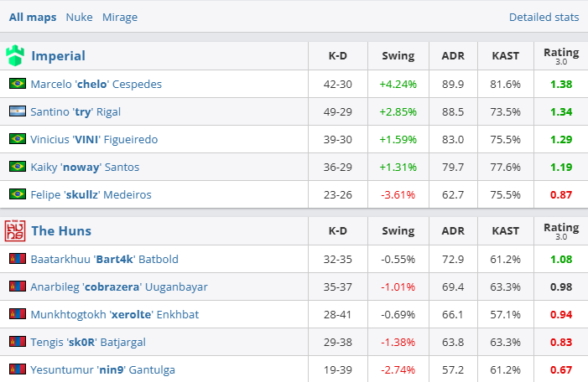Open Imperial team page link
This screenshot has height=382, width=588.
pyautogui.click(x=58, y=56)
